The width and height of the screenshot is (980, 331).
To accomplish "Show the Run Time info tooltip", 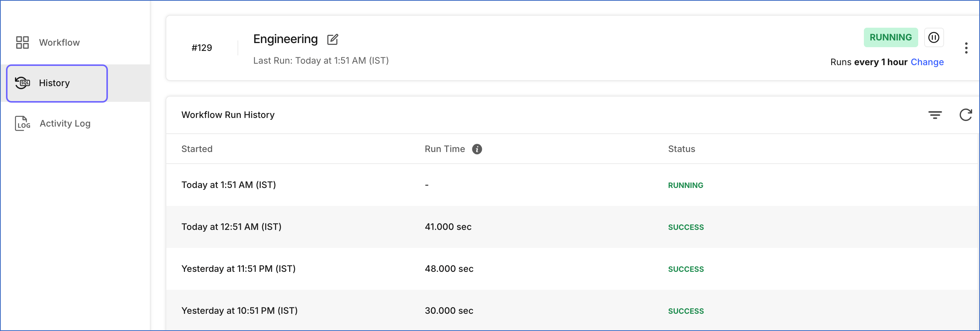I will coord(477,149).
